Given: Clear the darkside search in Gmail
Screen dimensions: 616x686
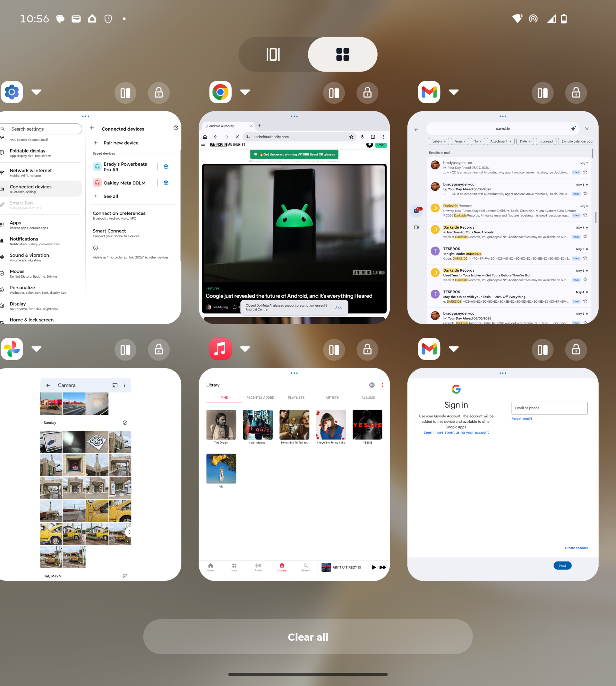Looking at the screenshot, I should point(587,129).
